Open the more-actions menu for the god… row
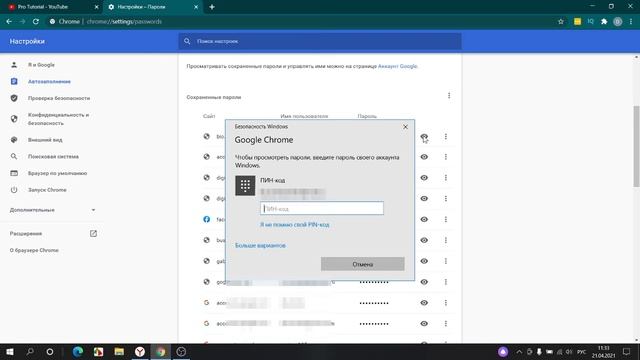This screenshot has width=640, height=360. pos(446,282)
